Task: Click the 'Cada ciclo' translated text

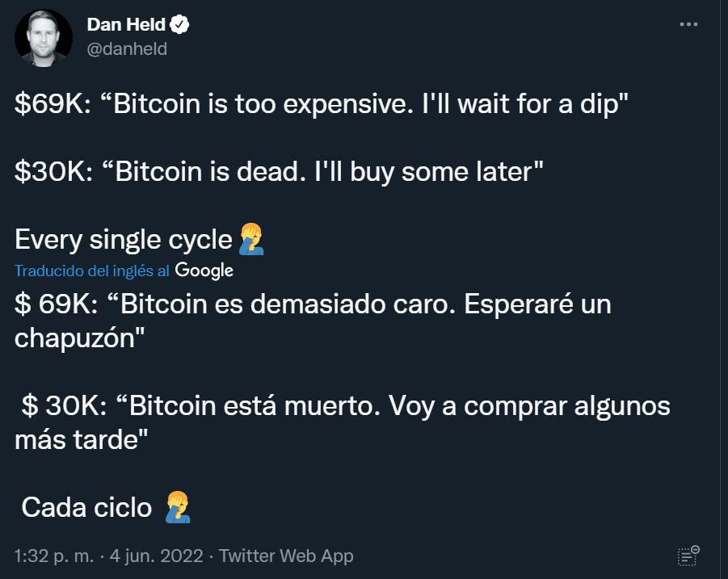Action: coord(86,508)
